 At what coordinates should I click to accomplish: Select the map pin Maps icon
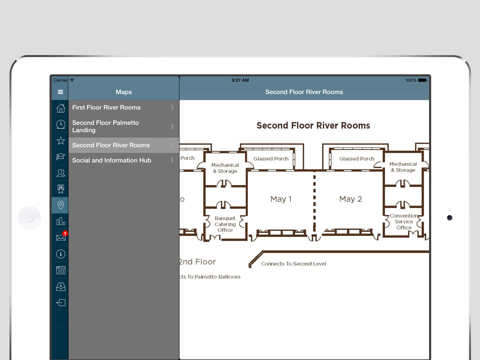pos(61,205)
